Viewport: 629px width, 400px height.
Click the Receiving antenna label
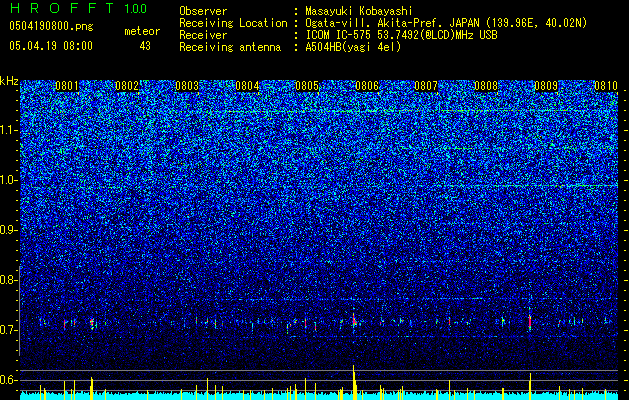coord(230,47)
